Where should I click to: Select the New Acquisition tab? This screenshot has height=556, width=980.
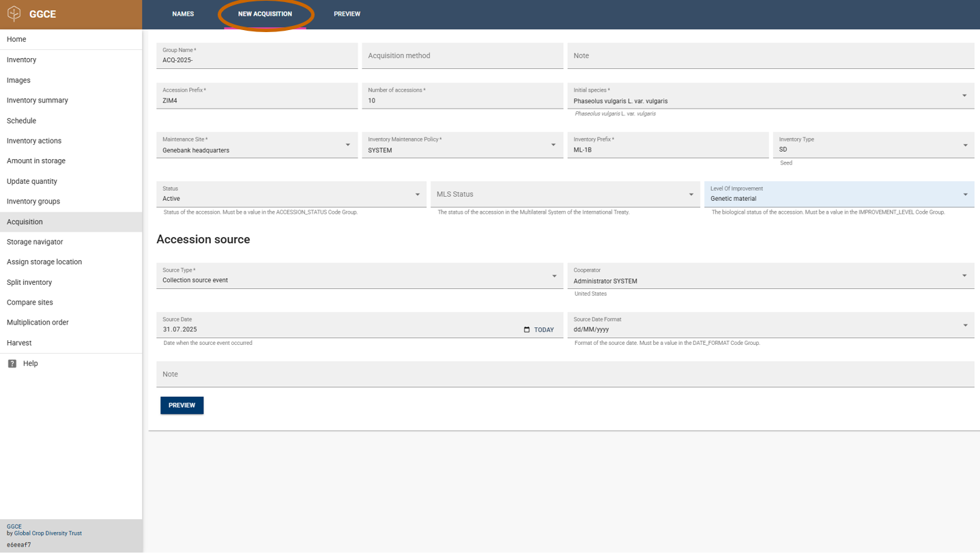tap(265, 14)
